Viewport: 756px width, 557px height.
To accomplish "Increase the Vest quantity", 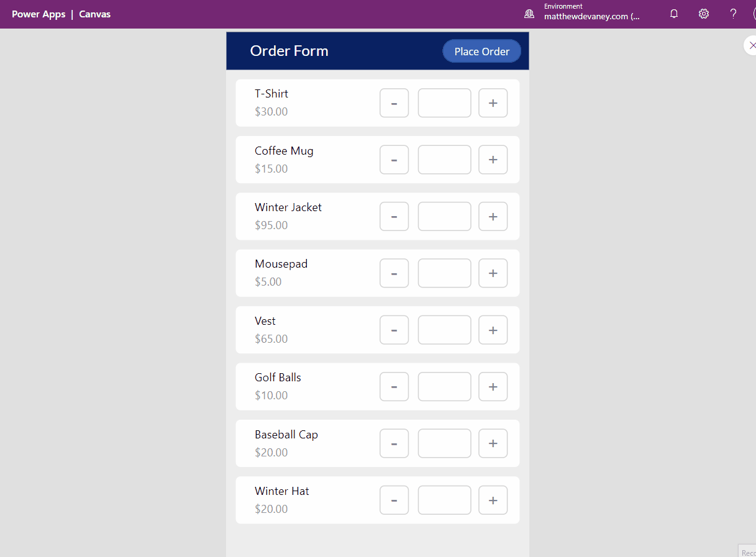I will (493, 330).
